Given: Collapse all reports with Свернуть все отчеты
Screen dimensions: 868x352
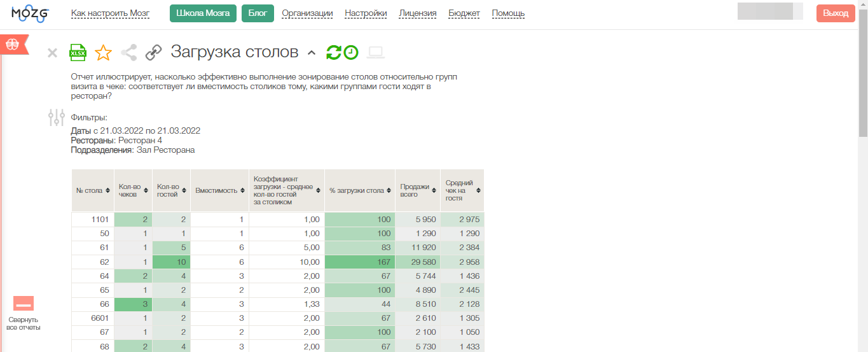Looking at the screenshot, I should click(24, 313).
